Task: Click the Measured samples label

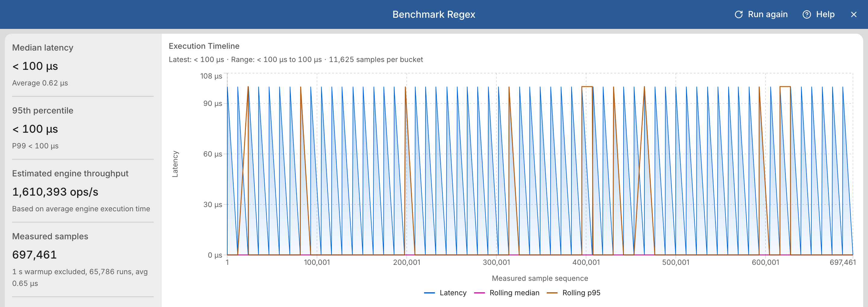Action: point(50,236)
